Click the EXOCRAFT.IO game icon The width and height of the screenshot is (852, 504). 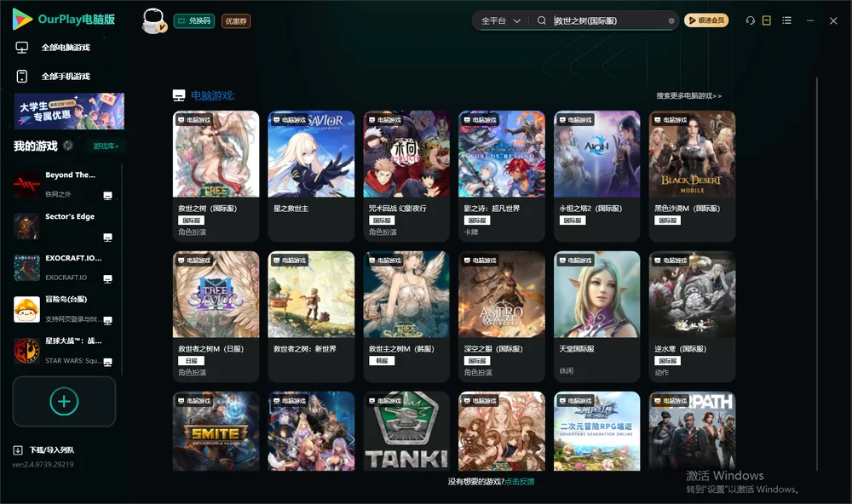(26, 267)
